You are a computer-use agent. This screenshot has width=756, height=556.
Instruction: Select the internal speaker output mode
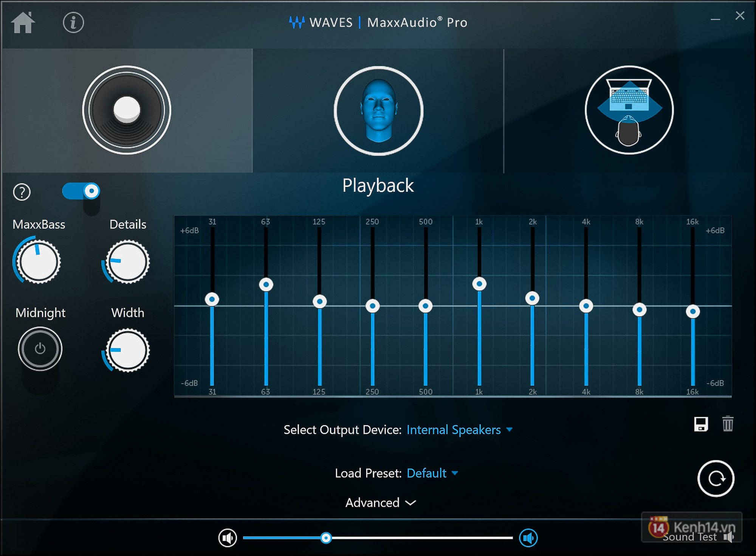pos(126,110)
